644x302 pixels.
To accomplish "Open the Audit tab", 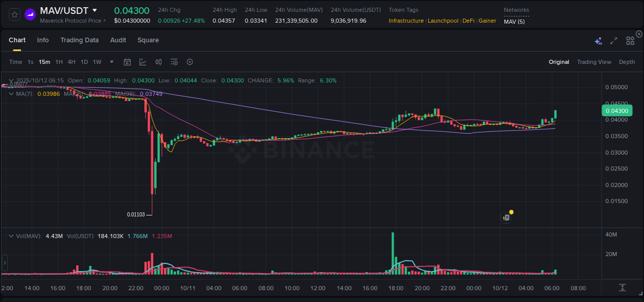I will [x=118, y=40].
